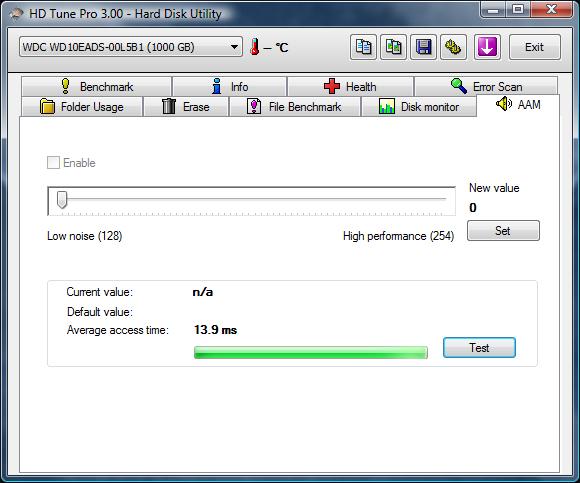Click the floppy disk save icon
The width and height of the screenshot is (580, 483).
click(x=424, y=47)
